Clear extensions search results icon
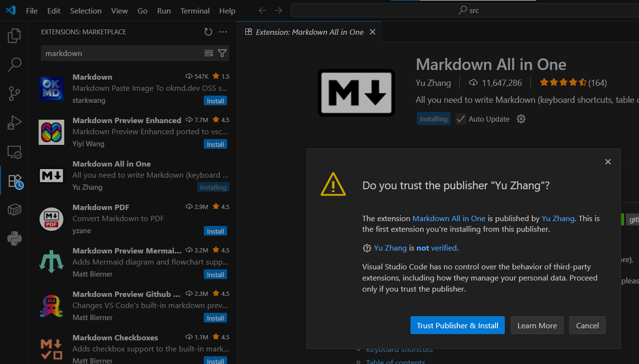The width and height of the screenshot is (639, 364). (209, 53)
